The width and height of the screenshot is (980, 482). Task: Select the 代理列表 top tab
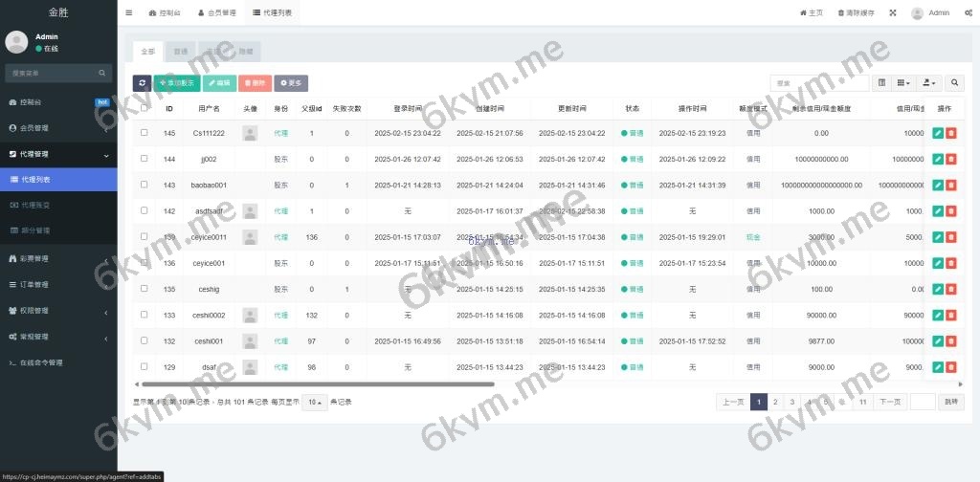coord(273,12)
